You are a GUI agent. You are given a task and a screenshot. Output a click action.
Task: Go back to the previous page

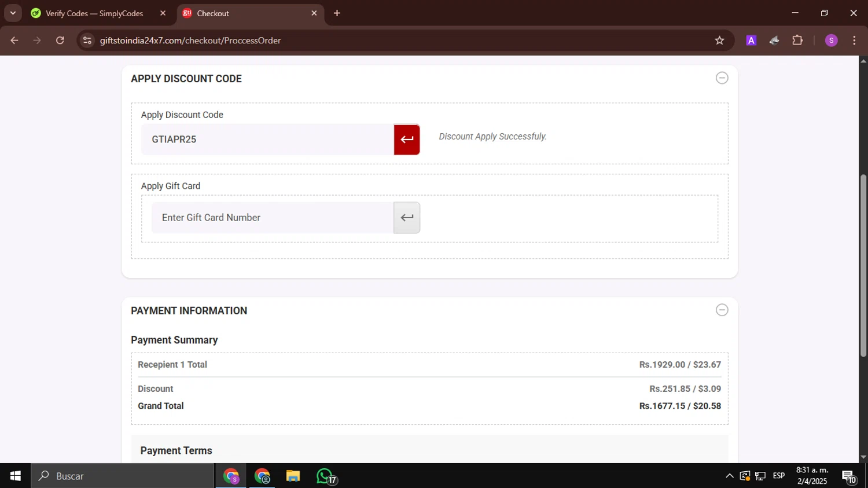pos(14,41)
